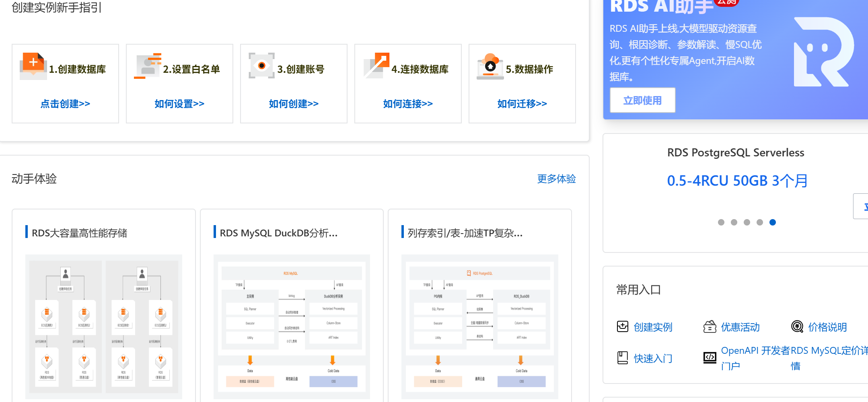
Task: Open the RDS MySQL DuckDB diagram thumbnail
Action: click(x=292, y=326)
